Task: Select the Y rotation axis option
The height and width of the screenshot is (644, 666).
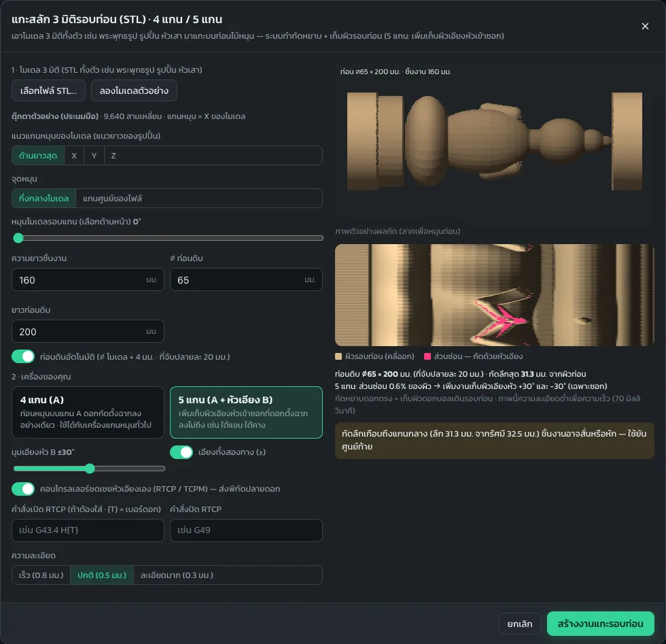Action: pos(94,156)
